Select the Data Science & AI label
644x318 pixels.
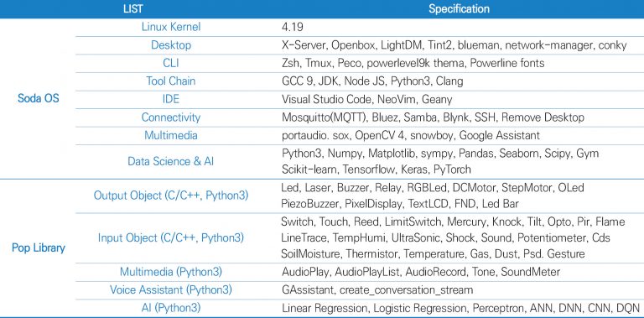[x=171, y=161]
